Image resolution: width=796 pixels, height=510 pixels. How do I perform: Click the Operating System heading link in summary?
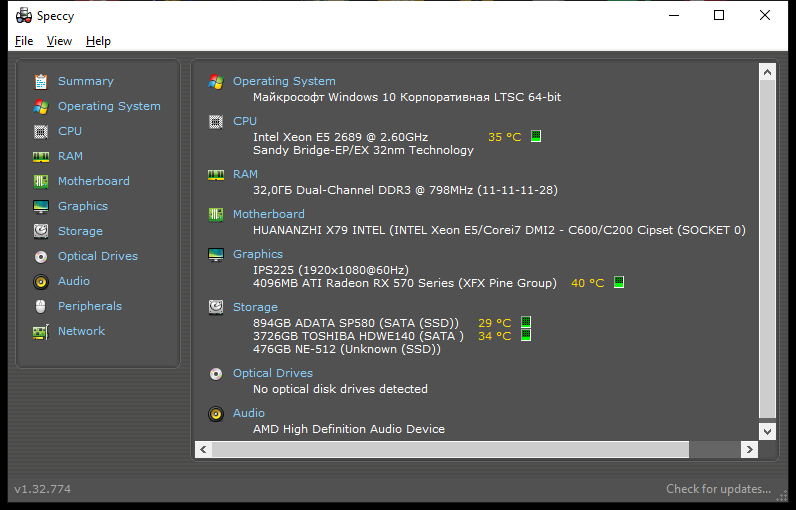(284, 81)
